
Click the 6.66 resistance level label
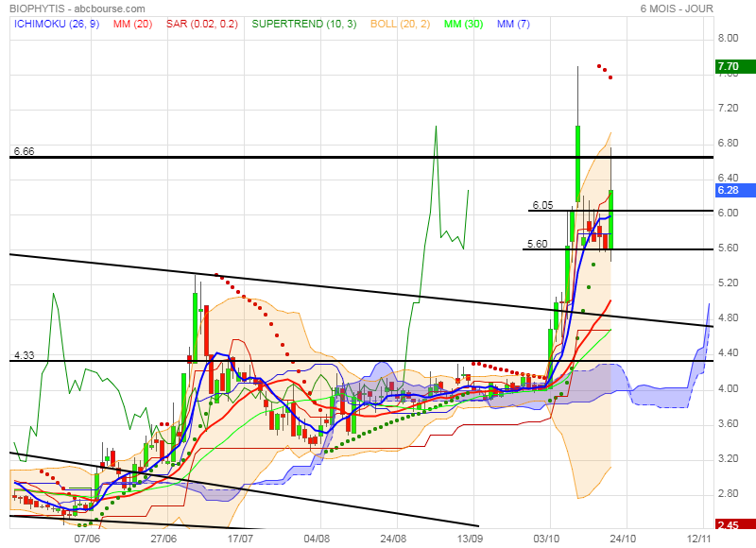tap(25, 151)
